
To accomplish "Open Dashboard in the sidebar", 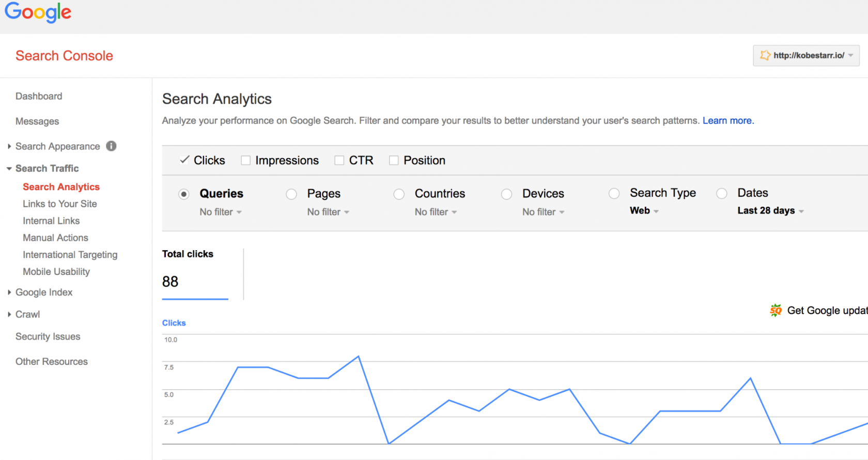I will click(39, 96).
